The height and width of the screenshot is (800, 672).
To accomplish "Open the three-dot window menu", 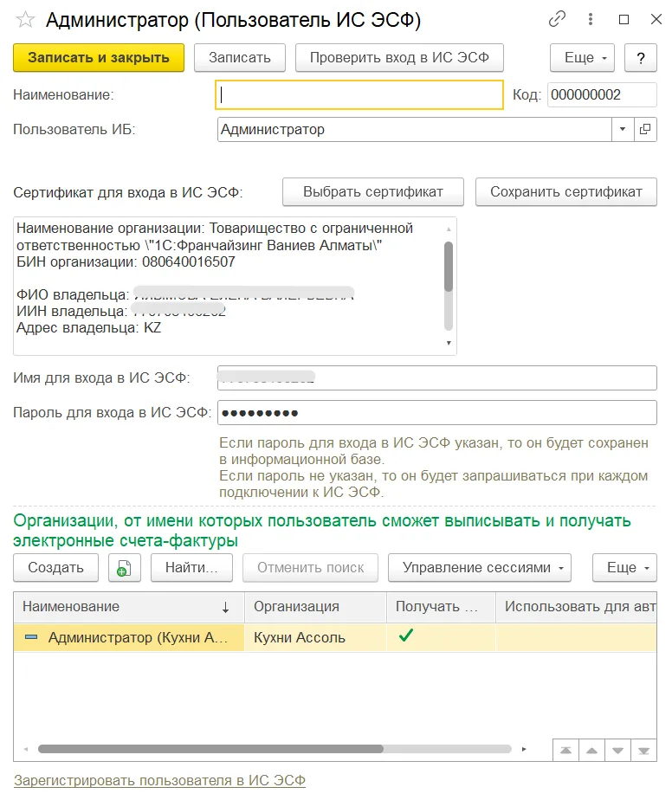I will click(x=591, y=19).
